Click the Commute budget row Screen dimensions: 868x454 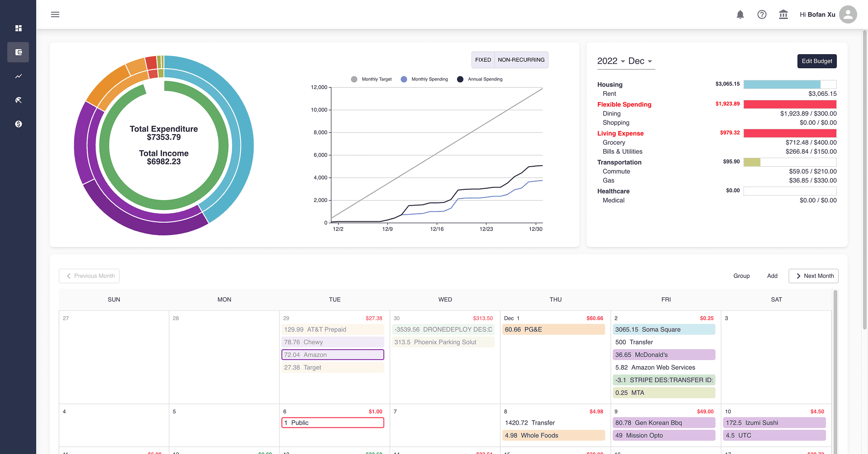point(717,171)
